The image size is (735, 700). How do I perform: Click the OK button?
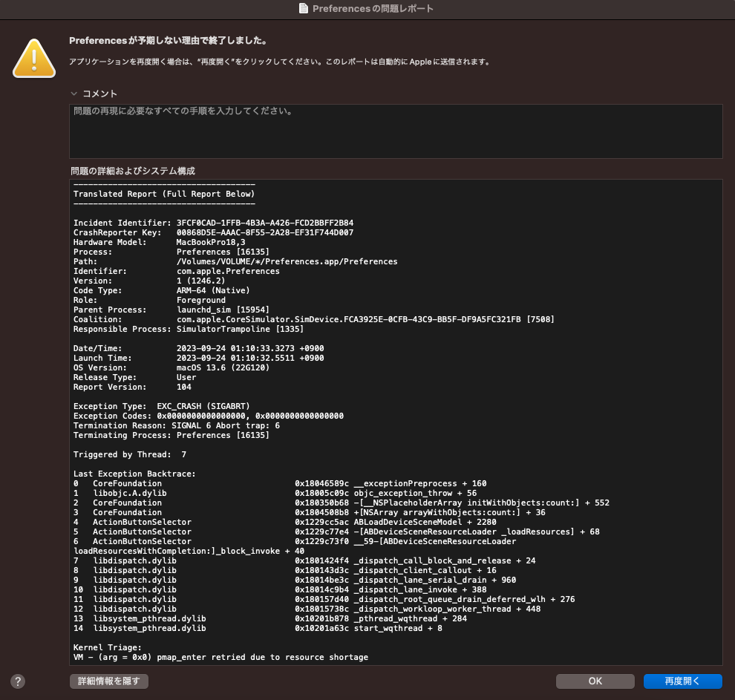[595, 681]
